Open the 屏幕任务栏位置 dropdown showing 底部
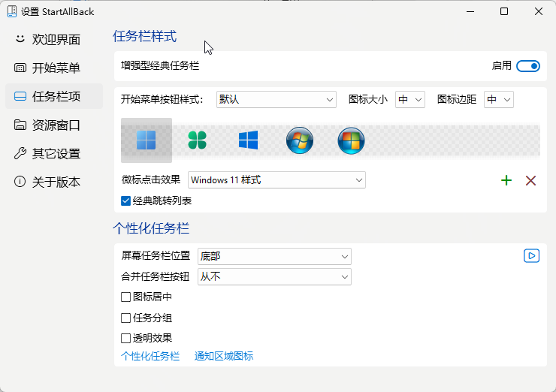The width and height of the screenshot is (556, 392). (274, 256)
